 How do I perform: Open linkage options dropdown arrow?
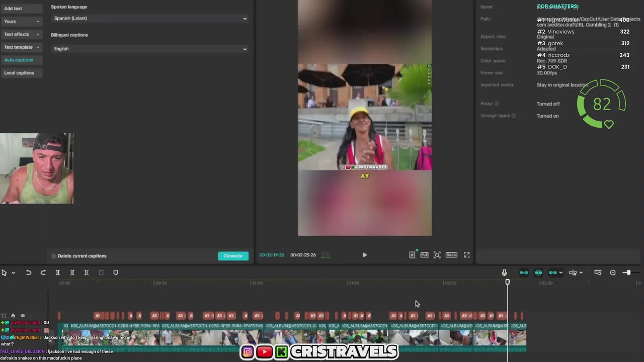point(560,273)
